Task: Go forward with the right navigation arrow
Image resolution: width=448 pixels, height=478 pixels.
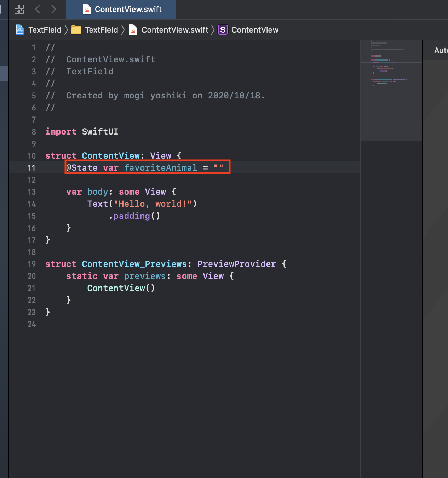Action: coord(53,9)
